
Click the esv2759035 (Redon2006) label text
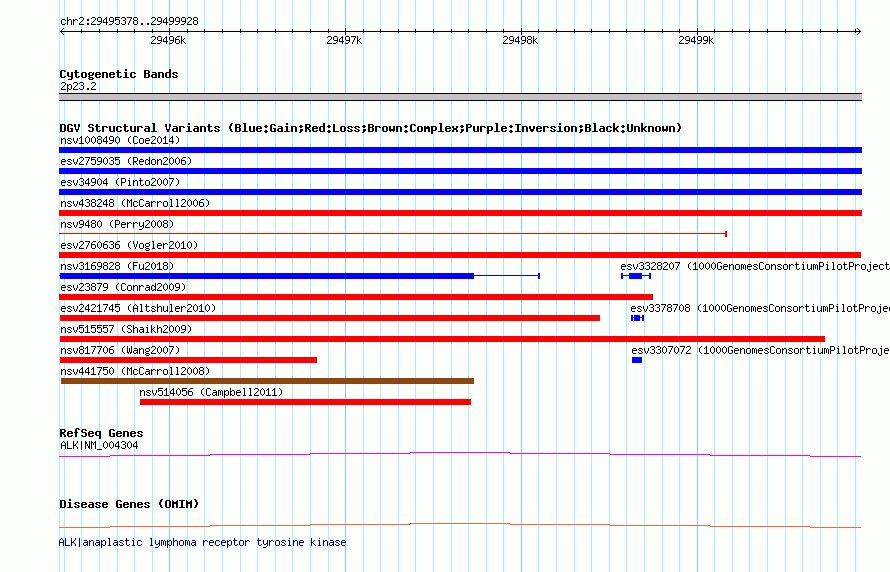point(126,161)
